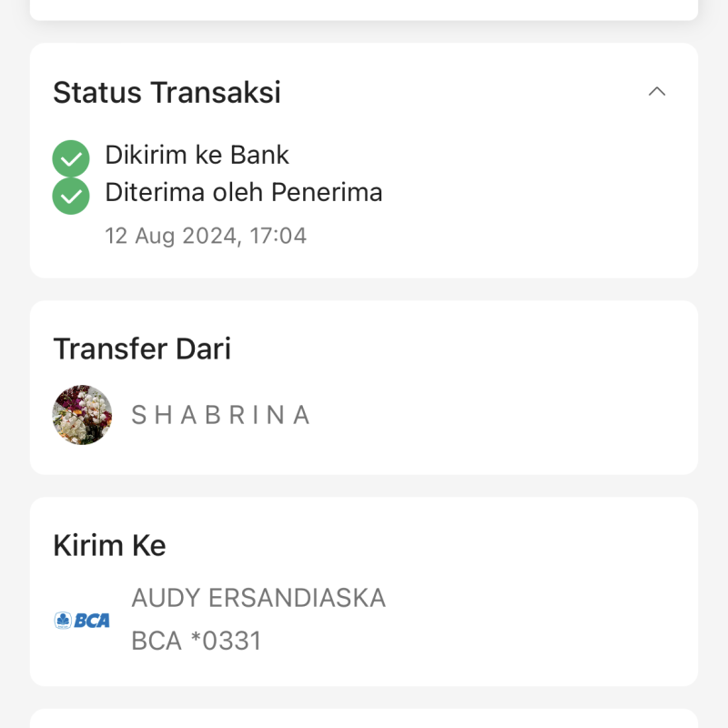The image size is (728, 728).
Task: Tap the sender name SHABRINA
Action: coord(220,415)
